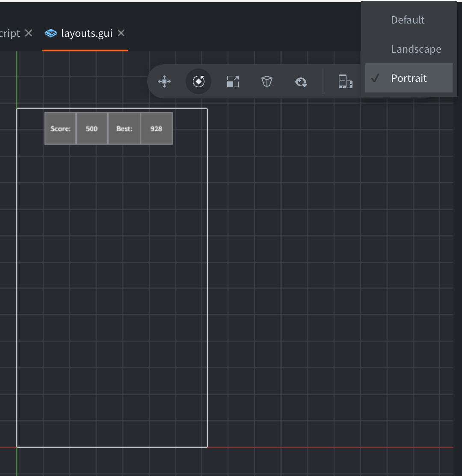Select the 500 score value box
Viewport: 462px width, 476px height.
[92, 128]
